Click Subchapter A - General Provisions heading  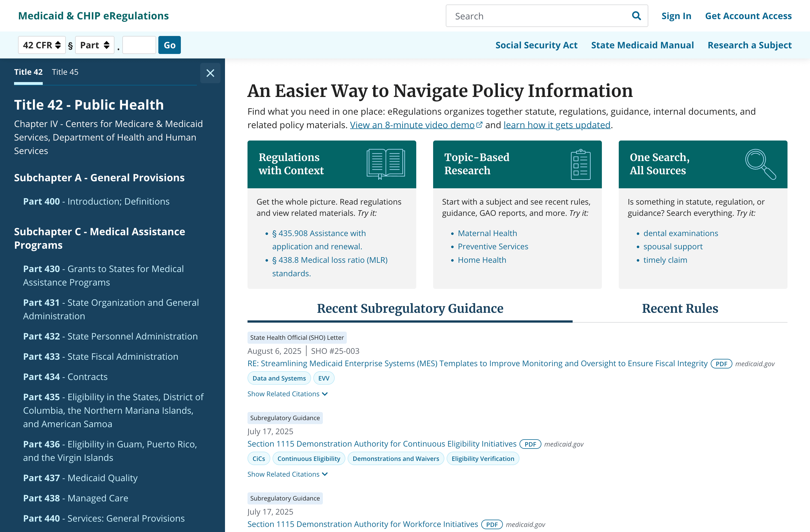click(x=99, y=178)
